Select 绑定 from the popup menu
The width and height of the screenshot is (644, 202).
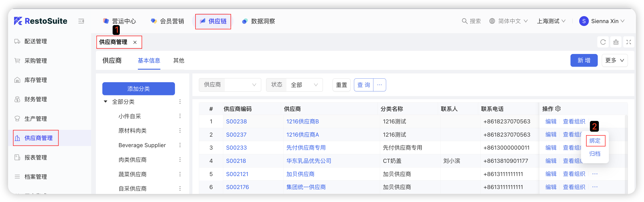click(x=595, y=141)
